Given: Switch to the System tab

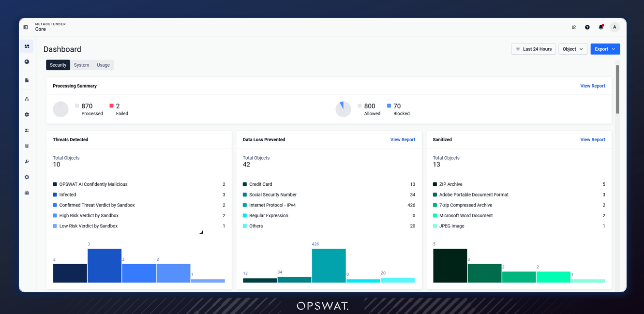Looking at the screenshot, I should coord(81,65).
